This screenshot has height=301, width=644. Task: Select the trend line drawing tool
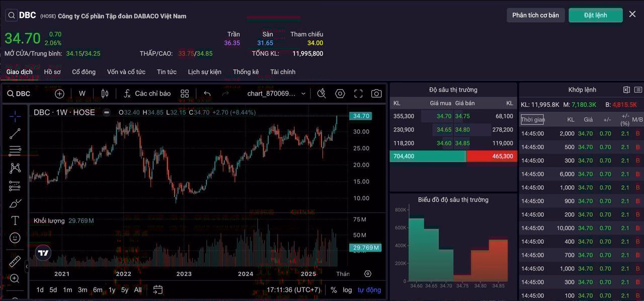click(x=15, y=133)
